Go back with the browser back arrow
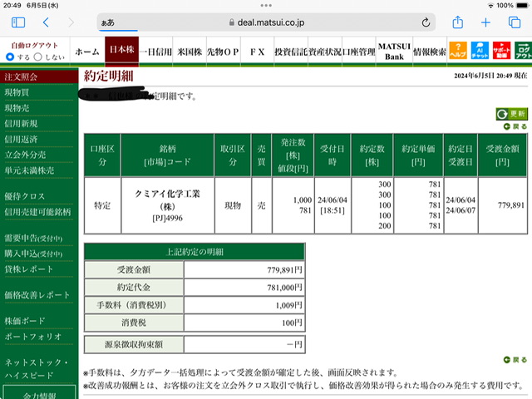 pyautogui.click(x=47, y=22)
